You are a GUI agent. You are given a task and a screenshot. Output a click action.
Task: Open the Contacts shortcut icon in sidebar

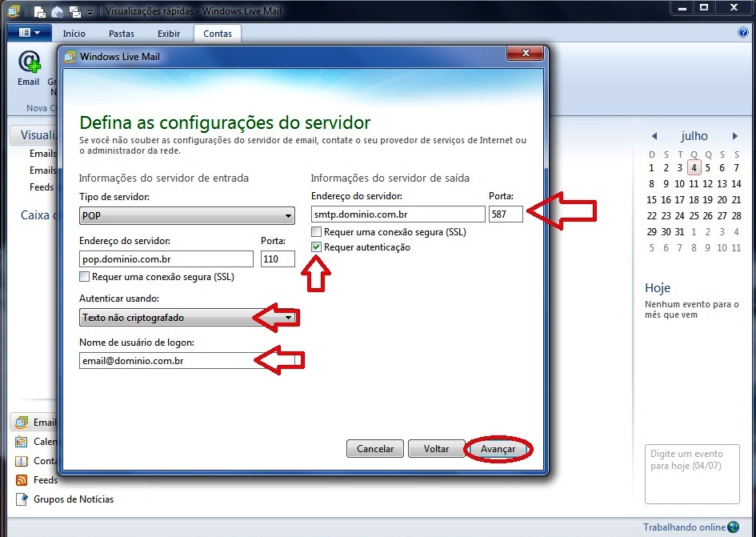[22, 461]
